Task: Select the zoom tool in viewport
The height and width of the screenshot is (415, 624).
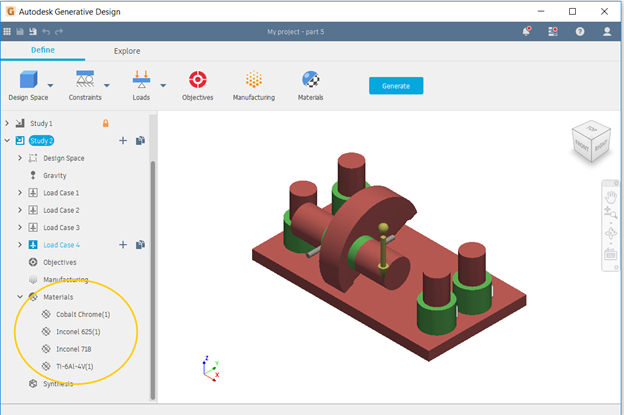Action: (610, 213)
